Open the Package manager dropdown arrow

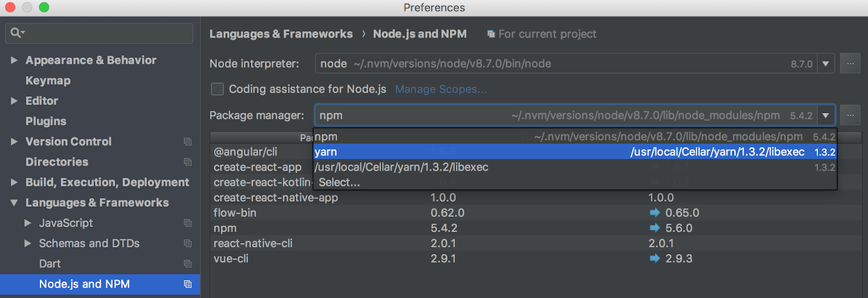[x=826, y=115]
